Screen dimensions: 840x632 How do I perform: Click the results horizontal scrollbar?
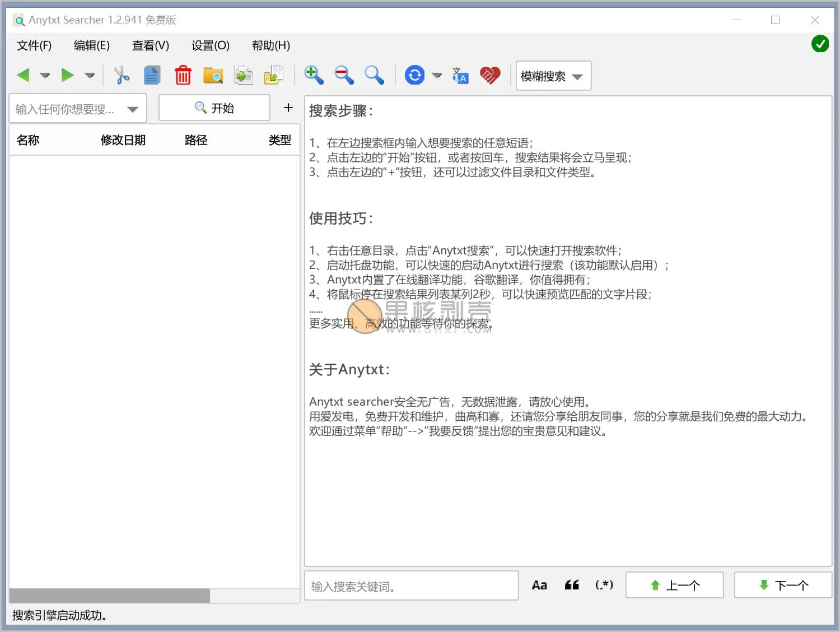coord(110,596)
